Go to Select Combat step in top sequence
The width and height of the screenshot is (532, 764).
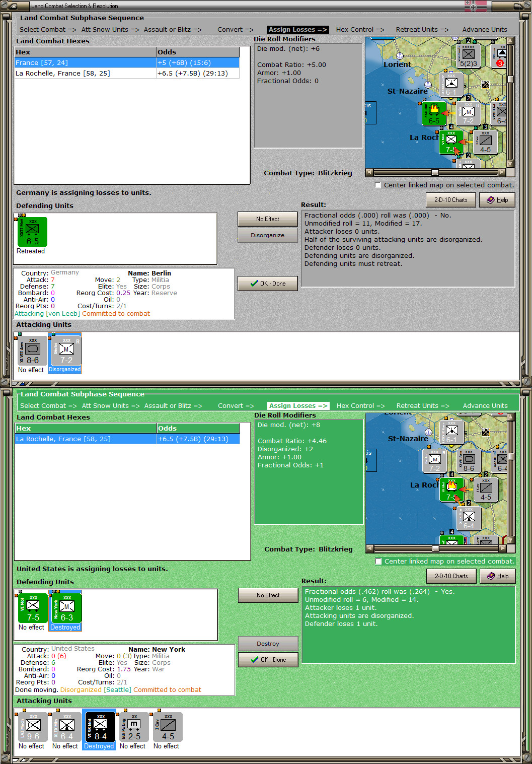pyautogui.click(x=48, y=30)
